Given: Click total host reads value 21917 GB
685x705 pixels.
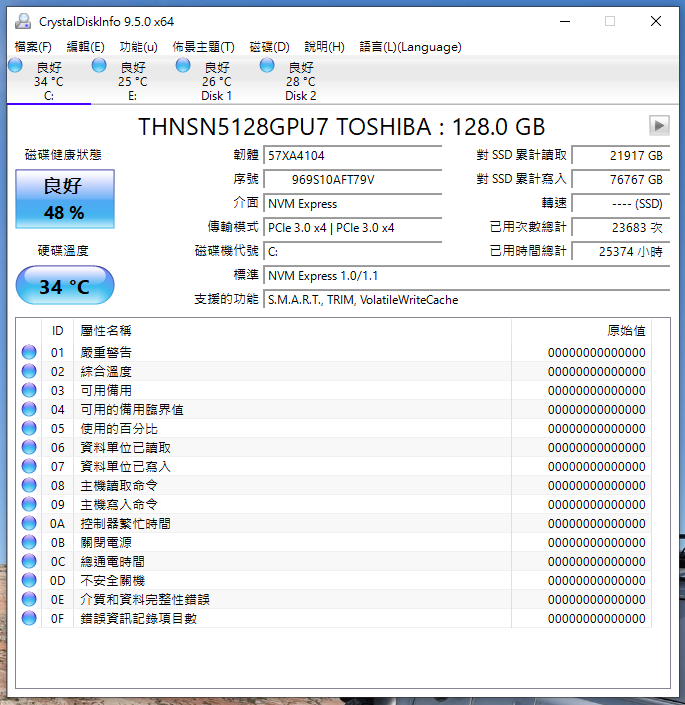Looking at the screenshot, I should pyautogui.click(x=621, y=156).
